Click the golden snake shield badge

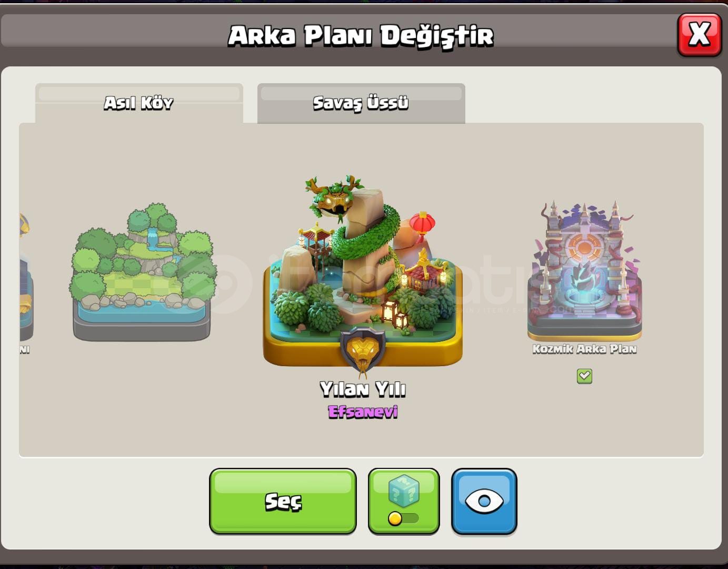[x=362, y=349]
